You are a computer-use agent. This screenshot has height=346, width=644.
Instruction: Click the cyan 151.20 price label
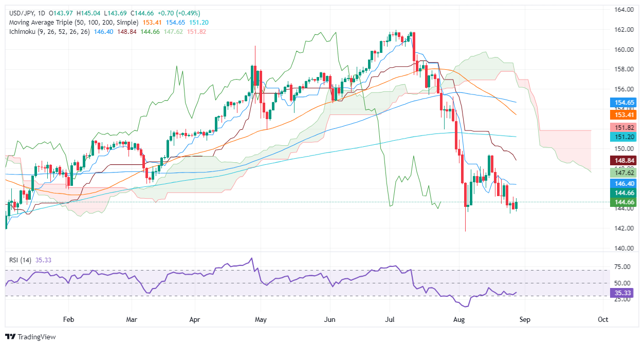[x=622, y=137]
